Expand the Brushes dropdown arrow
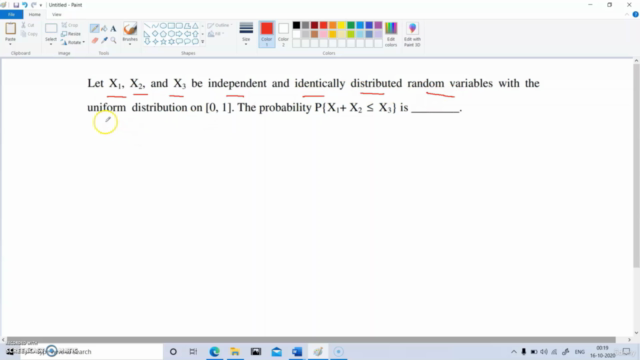 click(130, 44)
